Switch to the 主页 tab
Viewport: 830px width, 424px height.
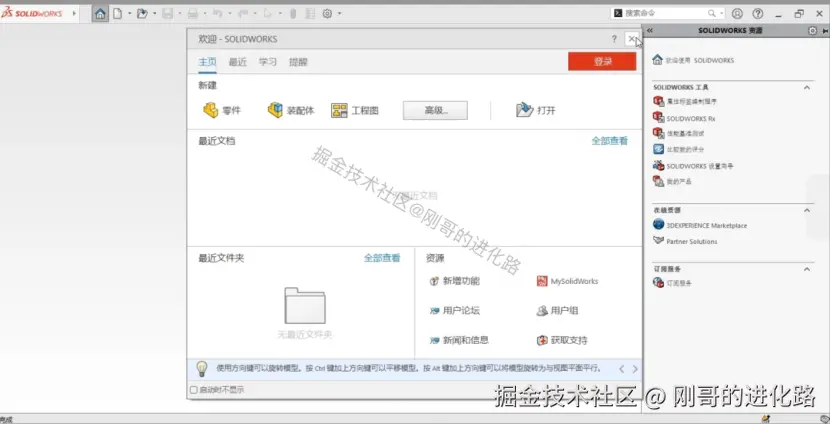coord(208,62)
